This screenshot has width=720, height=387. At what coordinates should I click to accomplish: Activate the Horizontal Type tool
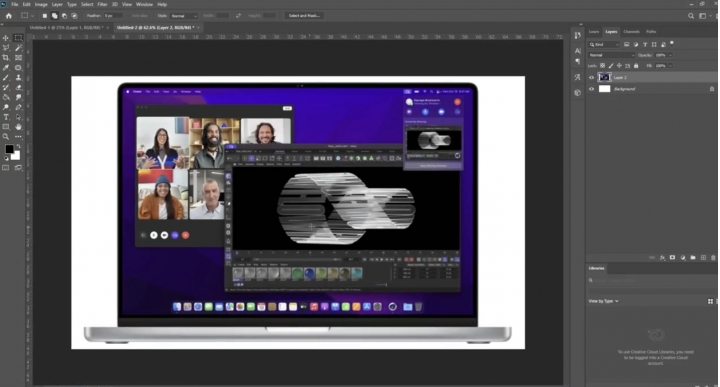(6, 117)
